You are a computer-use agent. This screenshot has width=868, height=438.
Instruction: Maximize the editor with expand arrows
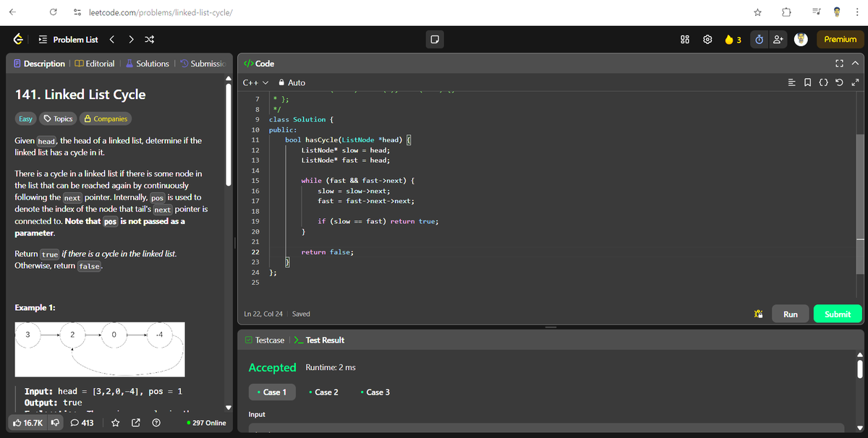point(854,82)
